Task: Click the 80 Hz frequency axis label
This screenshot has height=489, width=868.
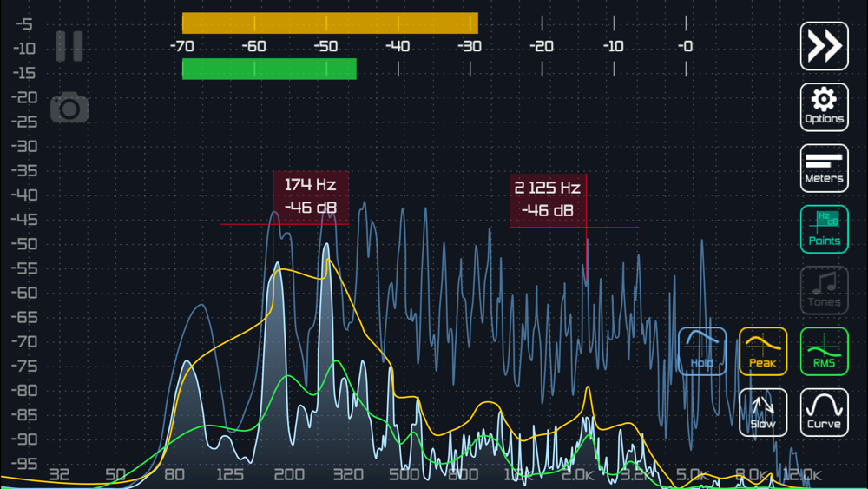Action: (x=174, y=474)
